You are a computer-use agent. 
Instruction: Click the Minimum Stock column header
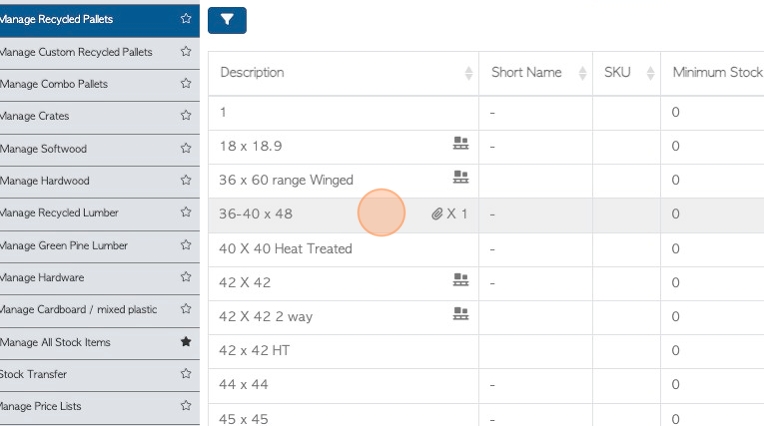[717, 73]
